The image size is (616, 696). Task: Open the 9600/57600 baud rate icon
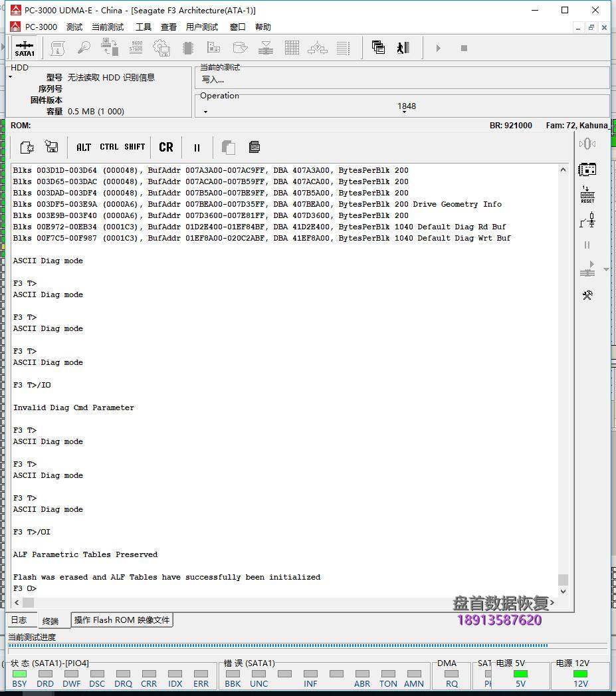click(x=136, y=47)
